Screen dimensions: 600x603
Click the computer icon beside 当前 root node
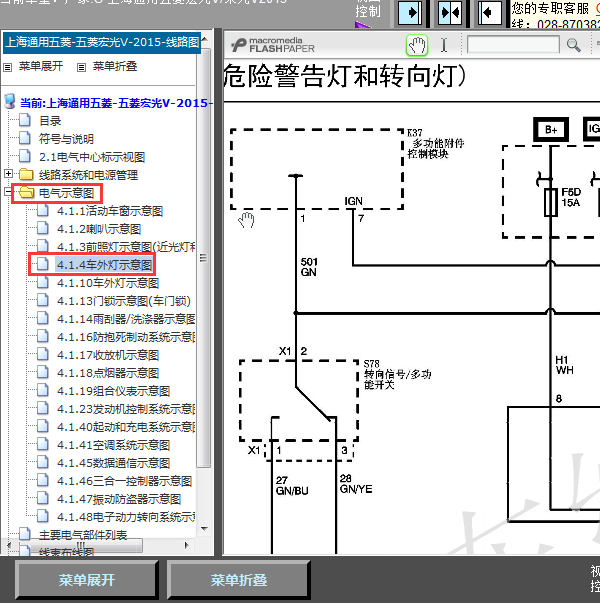(x=9, y=101)
